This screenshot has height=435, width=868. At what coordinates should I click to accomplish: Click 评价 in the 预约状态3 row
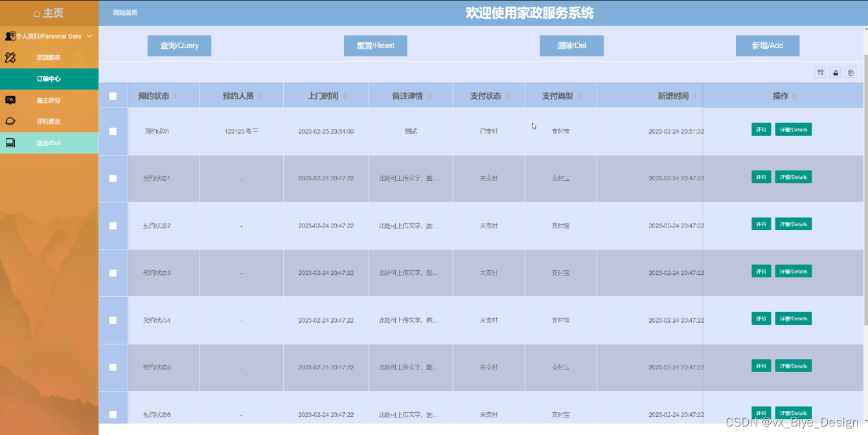click(761, 272)
